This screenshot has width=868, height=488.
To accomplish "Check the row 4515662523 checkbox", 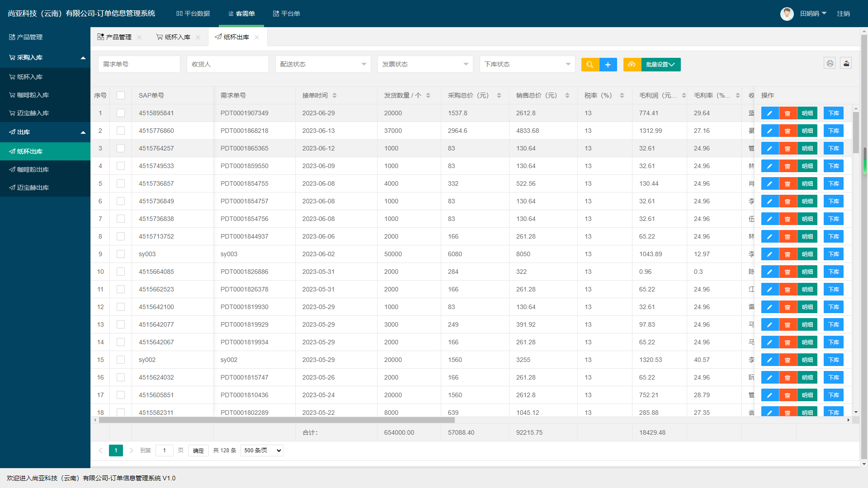I will 121,289.
